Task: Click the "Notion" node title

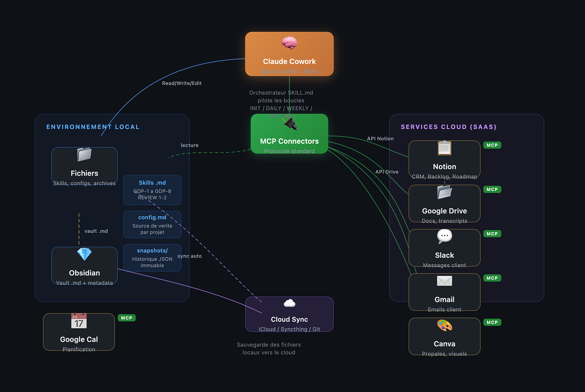Action: click(x=444, y=167)
